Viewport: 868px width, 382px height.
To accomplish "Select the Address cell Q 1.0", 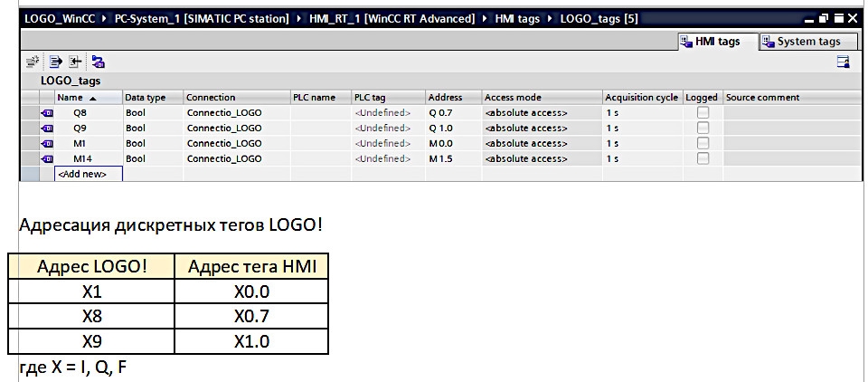I will click(x=453, y=128).
